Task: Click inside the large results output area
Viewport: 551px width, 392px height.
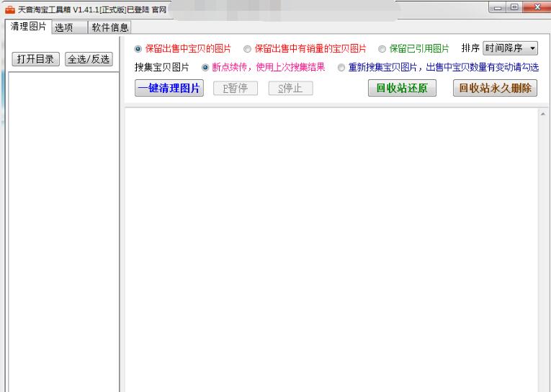Action: [331, 249]
